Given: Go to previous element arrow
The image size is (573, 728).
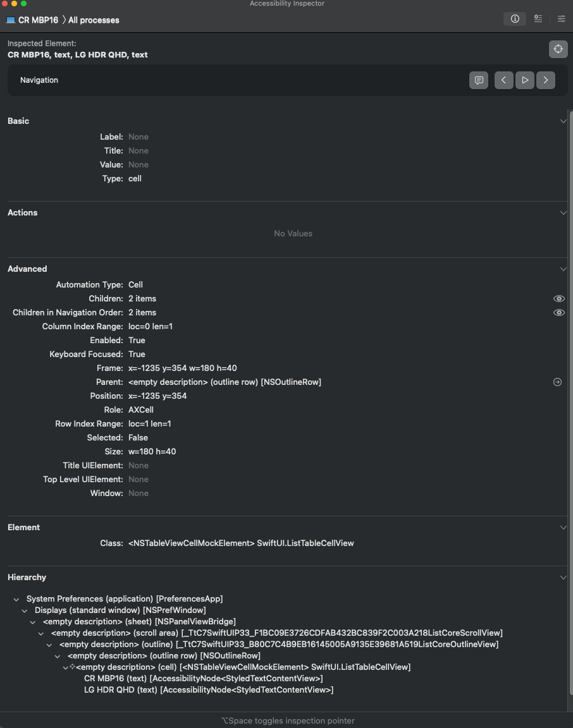Looking at the screenshot, I should click(x=504, y=80).
